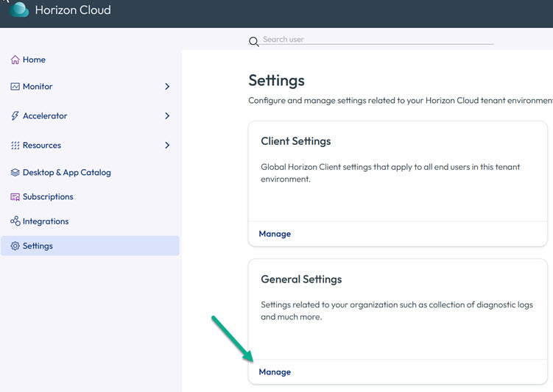553x392 pixels.
Task: Click Manage under Client Settings
Action: point(275,234)
